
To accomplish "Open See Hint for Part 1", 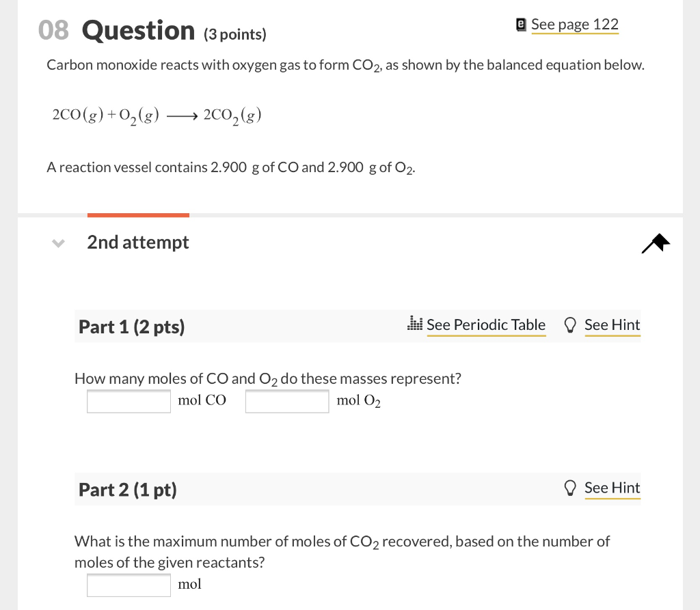I will [612, 324].
